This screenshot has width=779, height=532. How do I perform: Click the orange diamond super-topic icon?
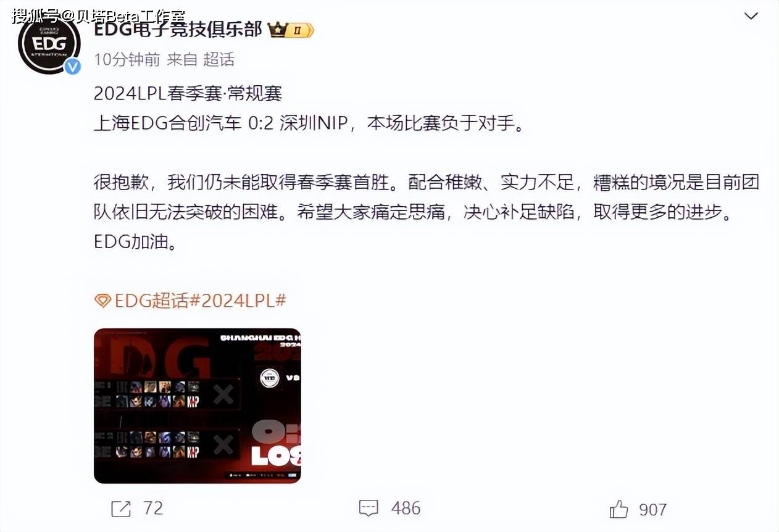[102, 301]
